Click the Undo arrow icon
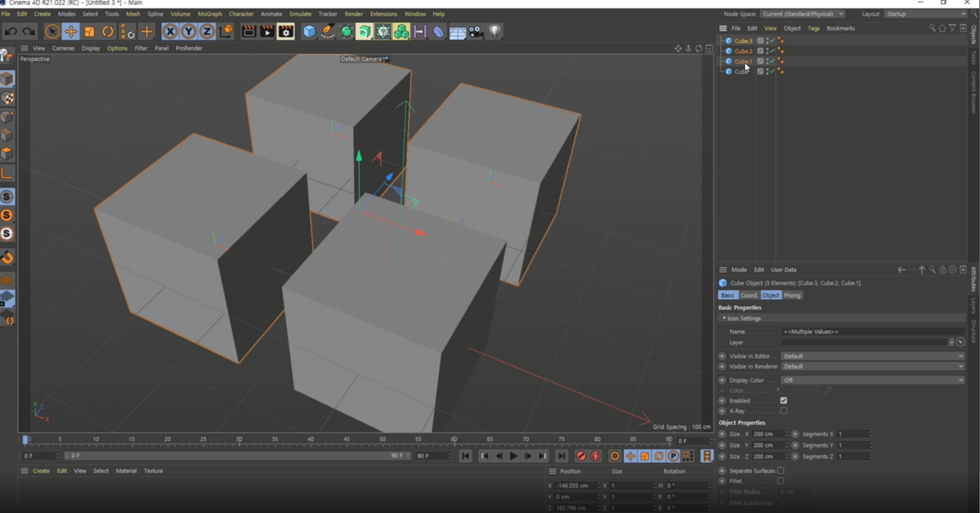The width and height of the screenshot is (980, 513). click(x=10, y=31)
